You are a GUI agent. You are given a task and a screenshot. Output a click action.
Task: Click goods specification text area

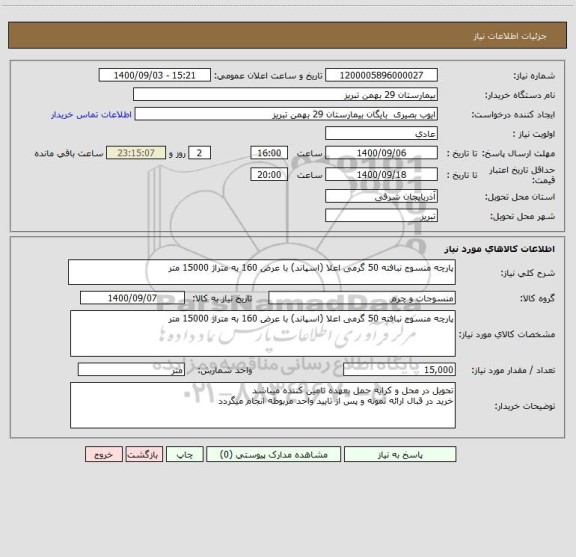[x=263, y=334]
